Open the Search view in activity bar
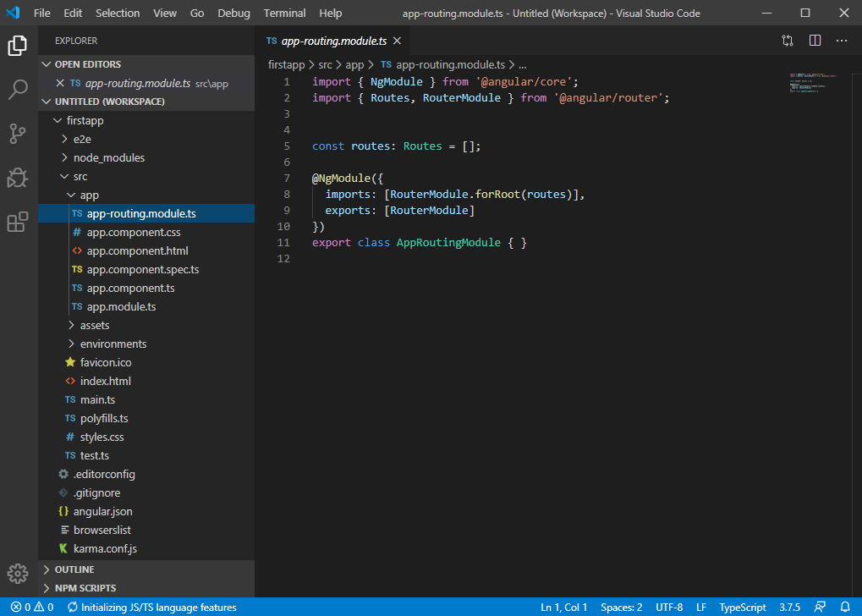The height and width of the screenshot is (616, 862). click(18, 89)
